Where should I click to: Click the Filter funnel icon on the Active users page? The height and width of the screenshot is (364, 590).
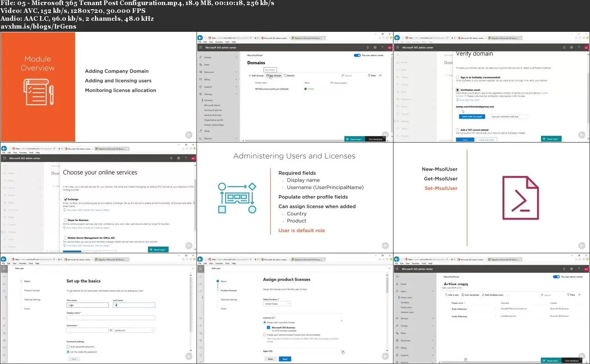tap(568, 294)
